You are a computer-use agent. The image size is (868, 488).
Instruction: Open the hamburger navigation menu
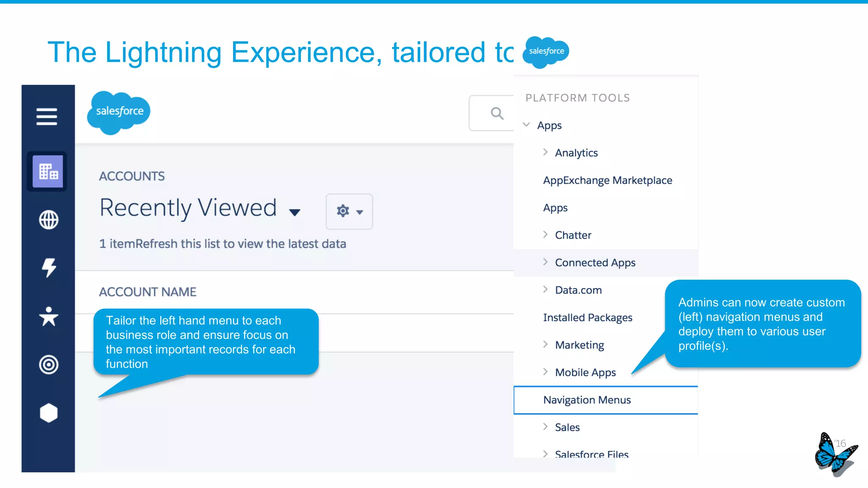pyautogui.click(x=47, y=116)
